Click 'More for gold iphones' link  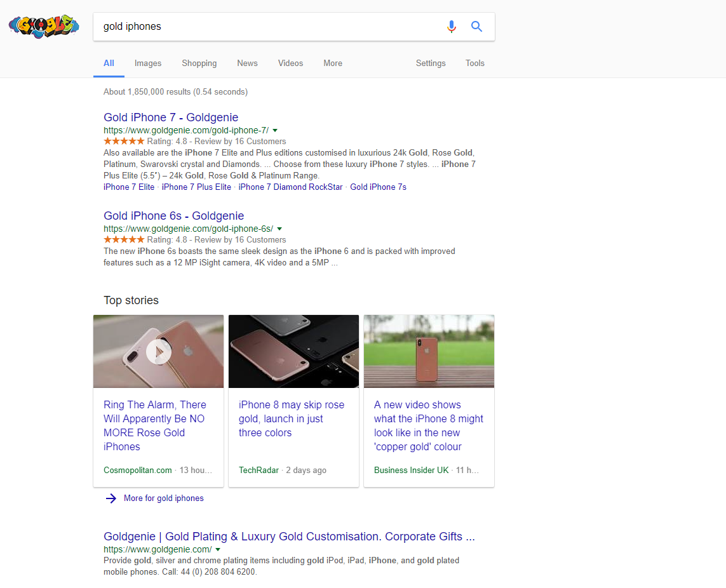pyautogui.click(x=163, y=498)
